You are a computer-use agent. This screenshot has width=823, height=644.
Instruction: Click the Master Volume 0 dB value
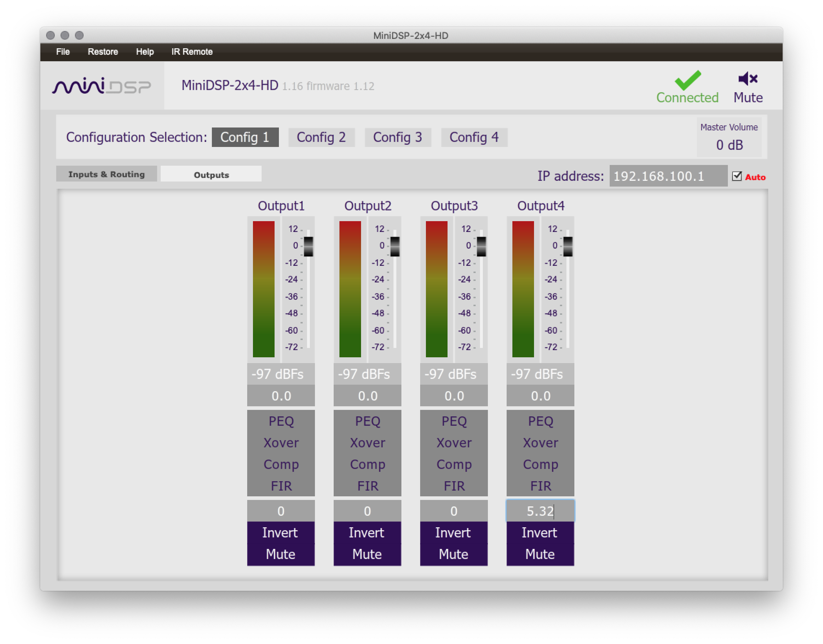729,145
